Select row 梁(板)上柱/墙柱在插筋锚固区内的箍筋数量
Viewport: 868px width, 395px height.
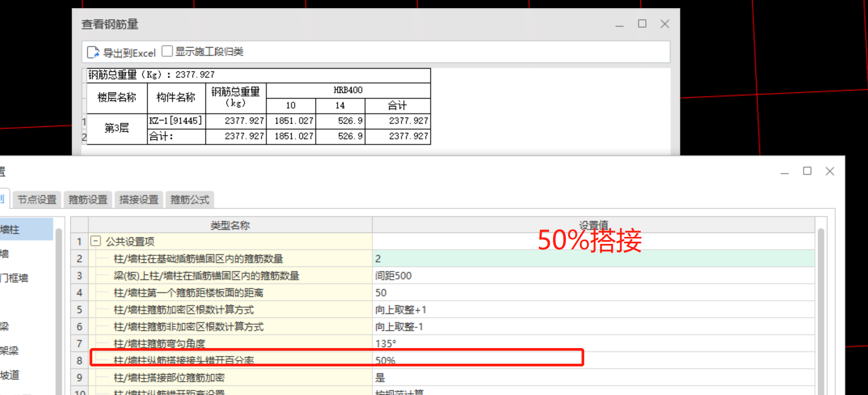click(230, 276)
